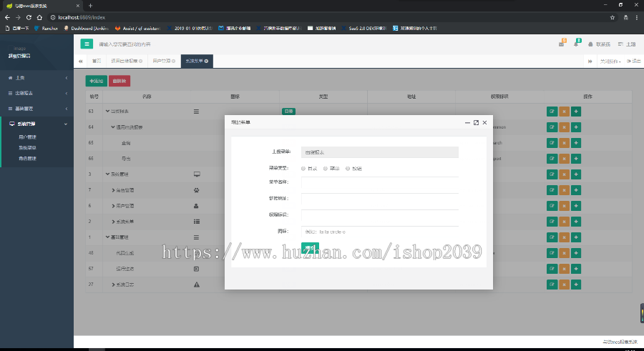
Task: Open the 主题 theme link
Action: click(627, 44)
